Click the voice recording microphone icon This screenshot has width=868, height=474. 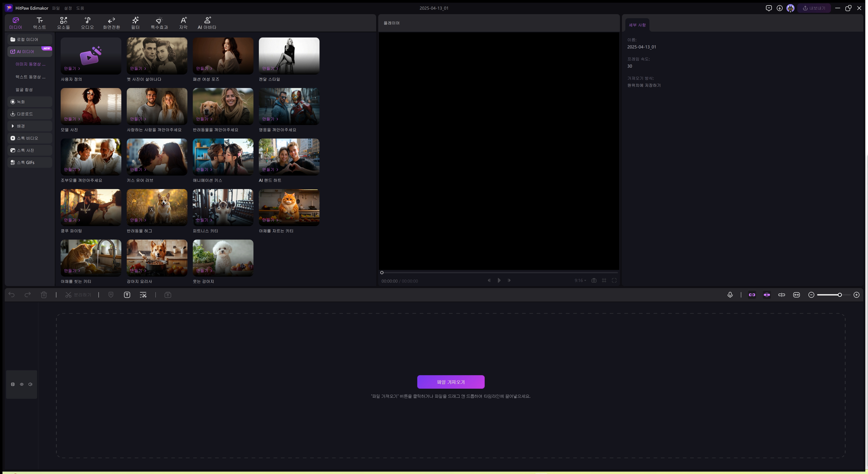point(730,295)
